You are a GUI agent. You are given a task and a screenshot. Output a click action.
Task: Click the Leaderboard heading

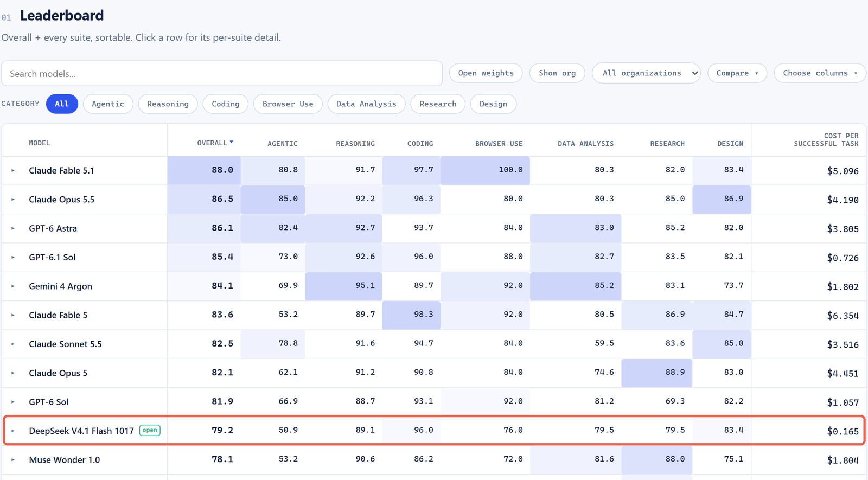tap(62, 16)
